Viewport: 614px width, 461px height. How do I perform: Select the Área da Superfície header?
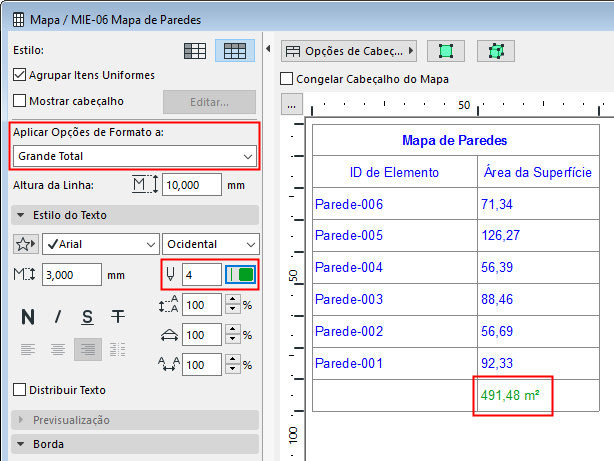(538, 172)
